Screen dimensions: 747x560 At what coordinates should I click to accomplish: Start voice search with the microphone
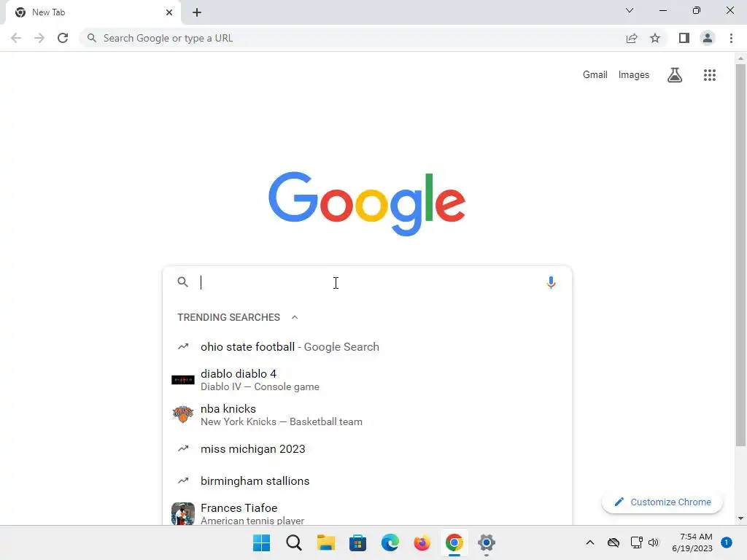click(x=551, y=282)
